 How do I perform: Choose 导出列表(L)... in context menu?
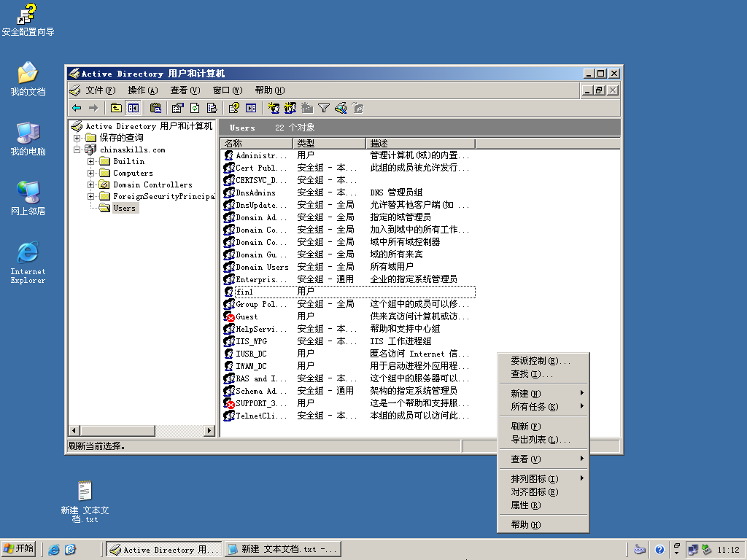[x=543, y=440]
